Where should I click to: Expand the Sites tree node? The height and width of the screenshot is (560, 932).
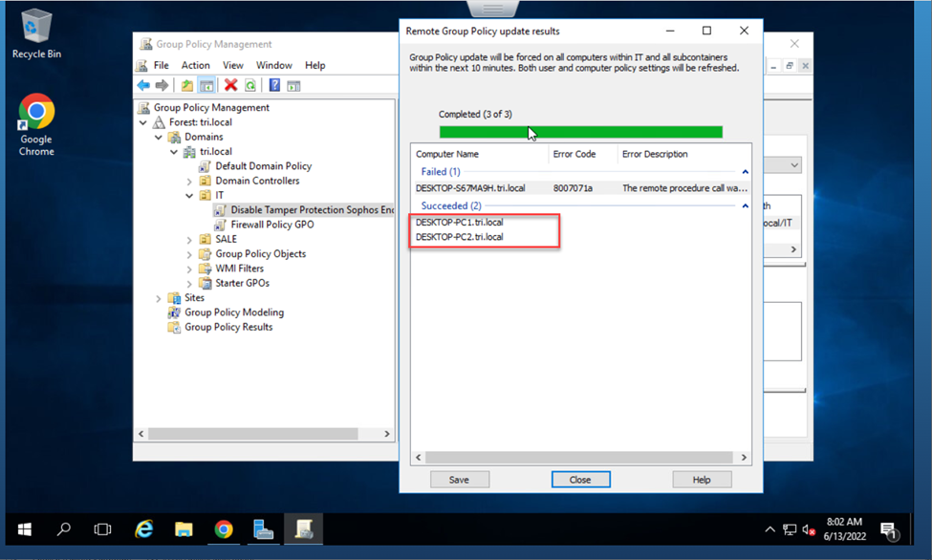point(159,298)
